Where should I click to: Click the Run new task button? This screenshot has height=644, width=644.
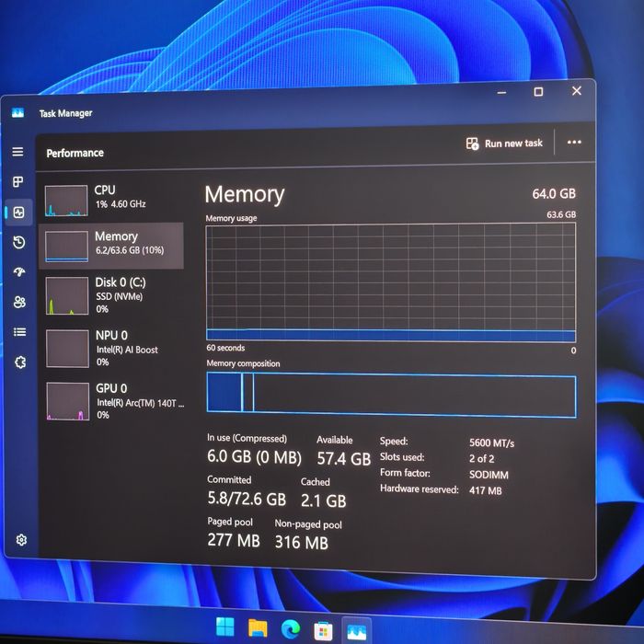(x=504, y=144)
